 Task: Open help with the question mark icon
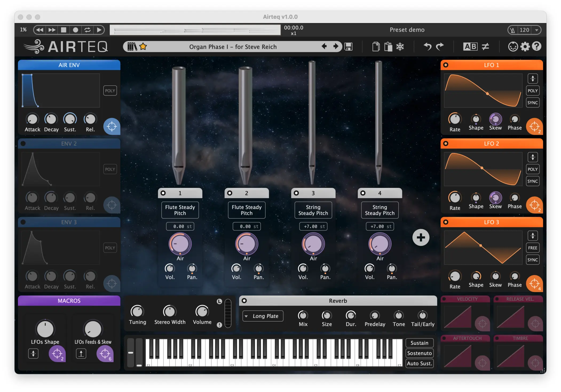(x=536, y=47)
